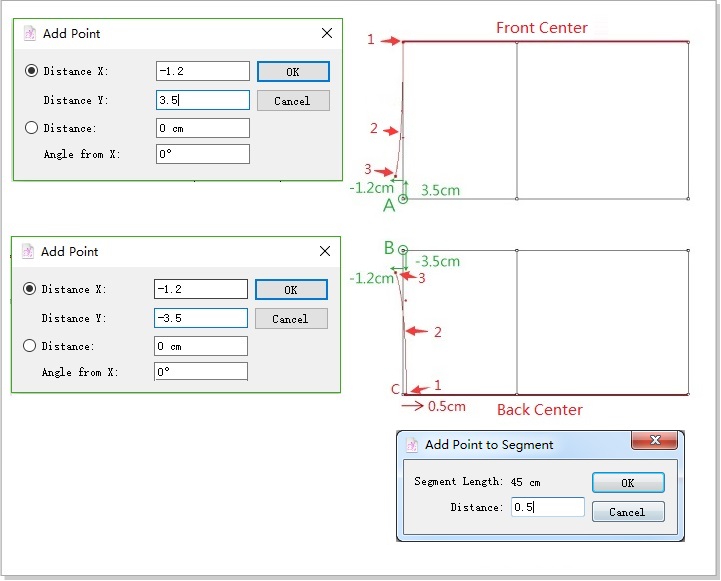This screenshot has width=721, height=581.
Task: Close the Add Point to Segment dialog
Action: [x=655, y=442]
